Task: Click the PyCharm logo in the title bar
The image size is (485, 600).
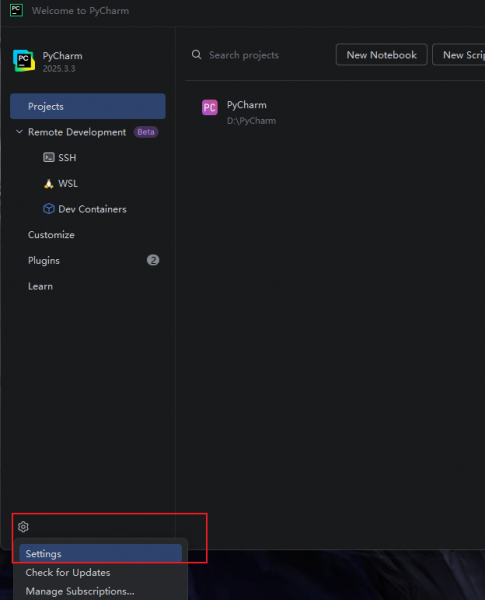Action: click(16, 10)
